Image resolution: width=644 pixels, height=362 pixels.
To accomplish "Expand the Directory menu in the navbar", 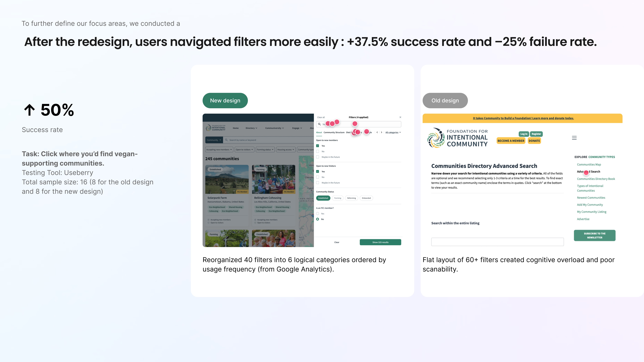I will click(x=251, y=128).
